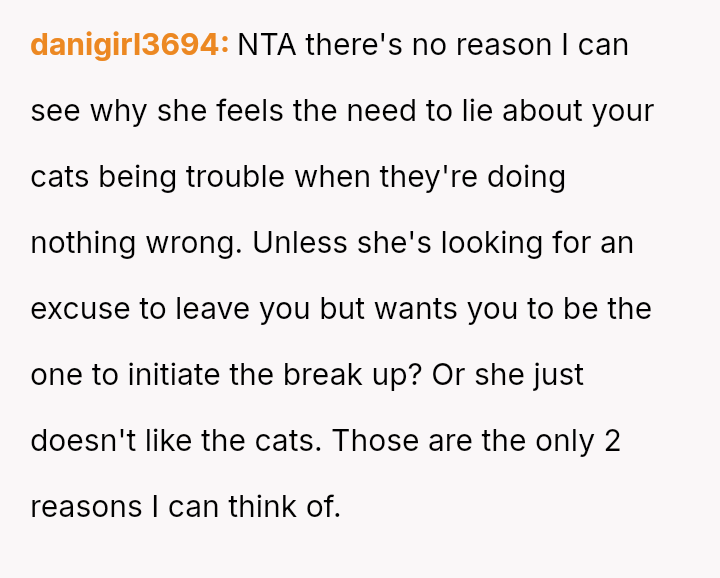Click the text line "see why she feels"
Viewport: 720px width, 578px height.
[157, 112]
